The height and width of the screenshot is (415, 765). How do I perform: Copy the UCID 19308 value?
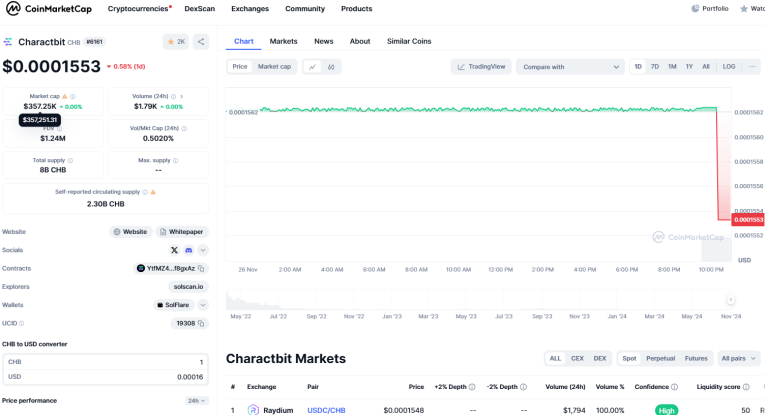(x=201, y=323)
